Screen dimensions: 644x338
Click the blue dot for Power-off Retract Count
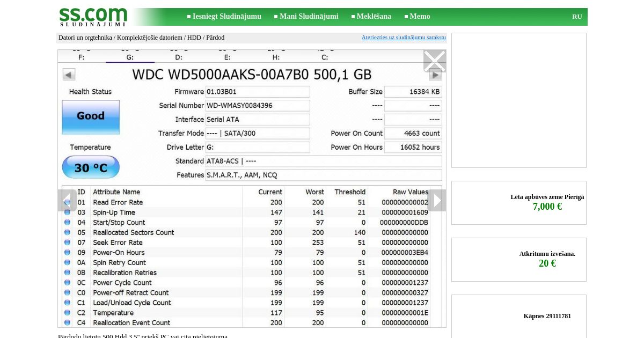coord(67,292)
